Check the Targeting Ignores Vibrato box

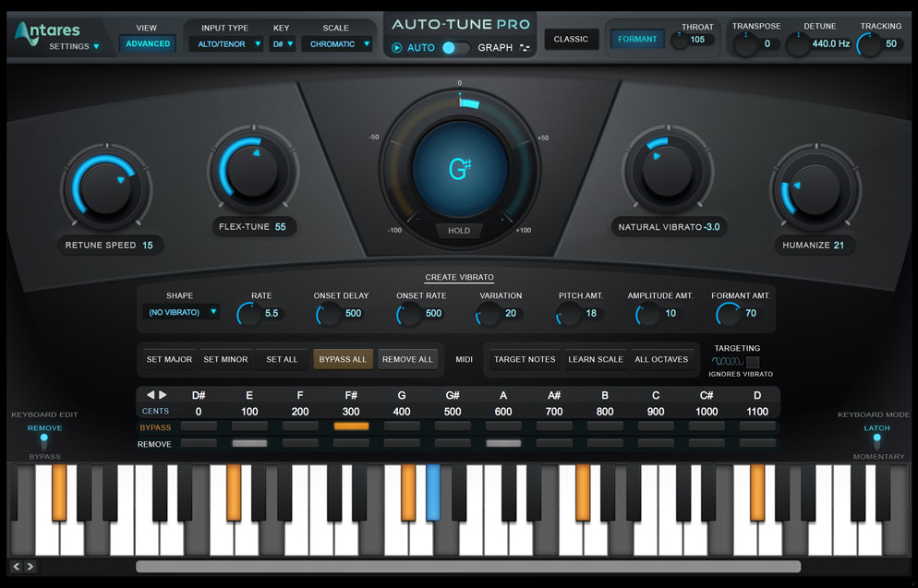[753, 362]
